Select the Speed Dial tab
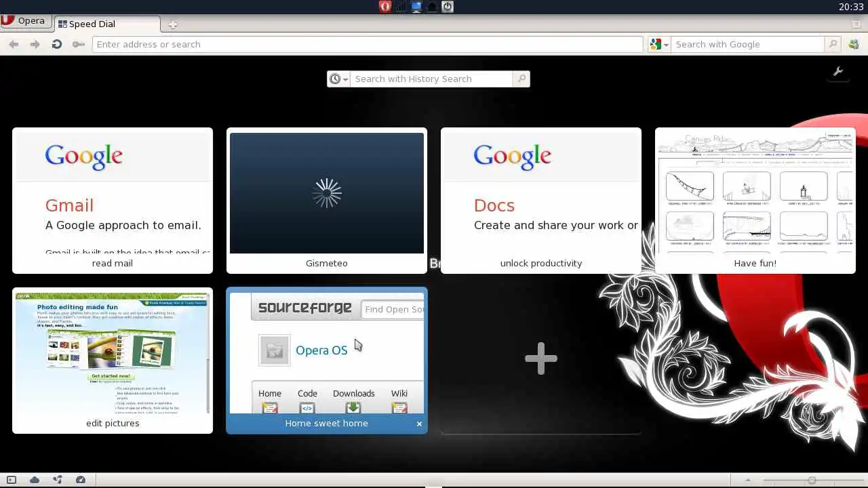The width and height of the screenshot is (868, 488). pyautogui.click(x=106, y=24)
